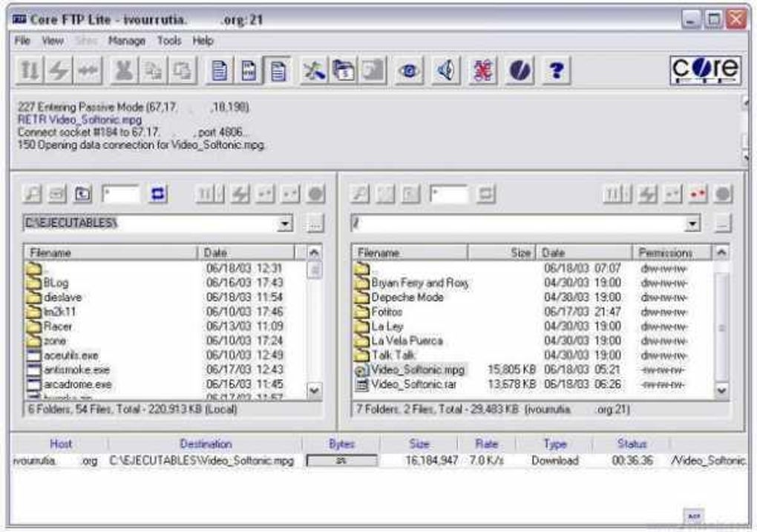Viewport: 757px width, 532px height.
Task: Click the refresh arrows icon in remote panel
Action: pos(485,194)
